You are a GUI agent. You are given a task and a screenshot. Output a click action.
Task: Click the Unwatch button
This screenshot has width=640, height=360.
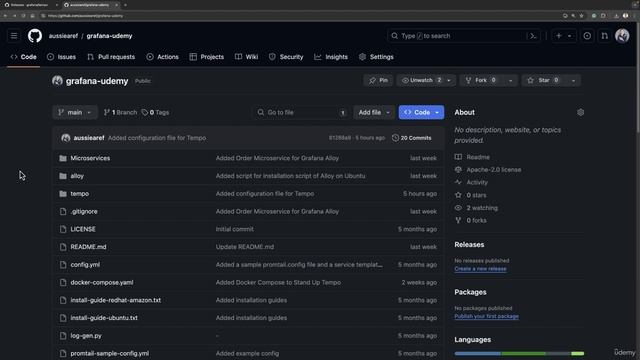(421, 80)
